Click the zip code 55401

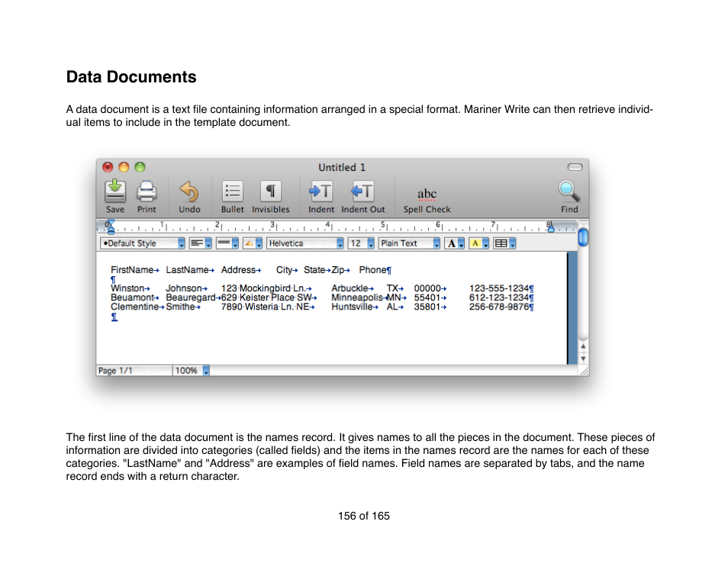click(427, 298)
